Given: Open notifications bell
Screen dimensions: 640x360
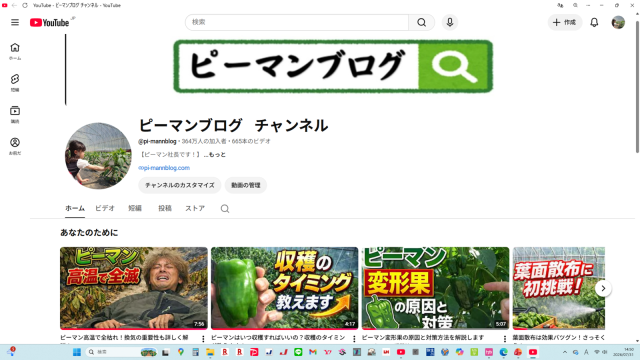Looking at the screenshot, I should pos(594,22).
